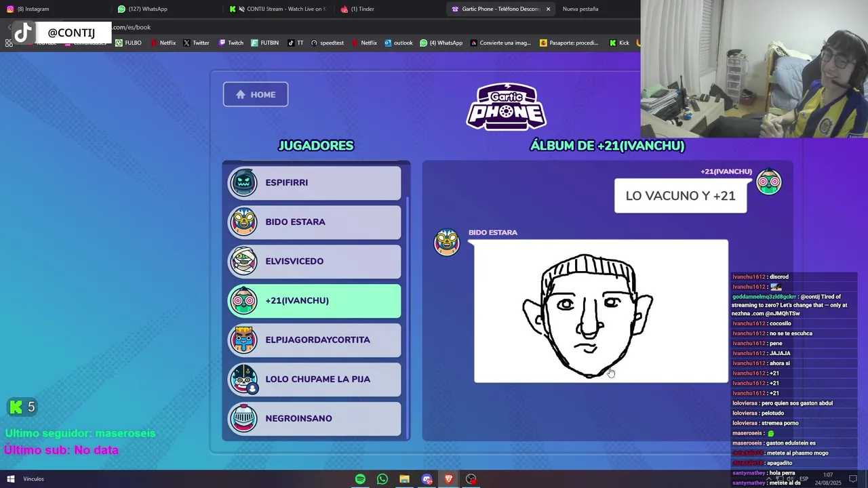Open the TT TikTok bookmark
The height and width of the screenshot is (488, 868).
[295, 43]
